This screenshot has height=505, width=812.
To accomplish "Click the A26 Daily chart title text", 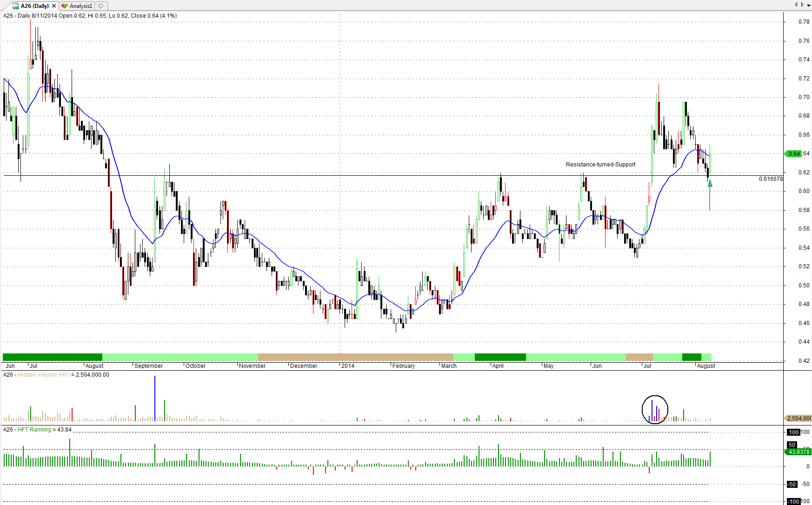I will pos(90,16).
